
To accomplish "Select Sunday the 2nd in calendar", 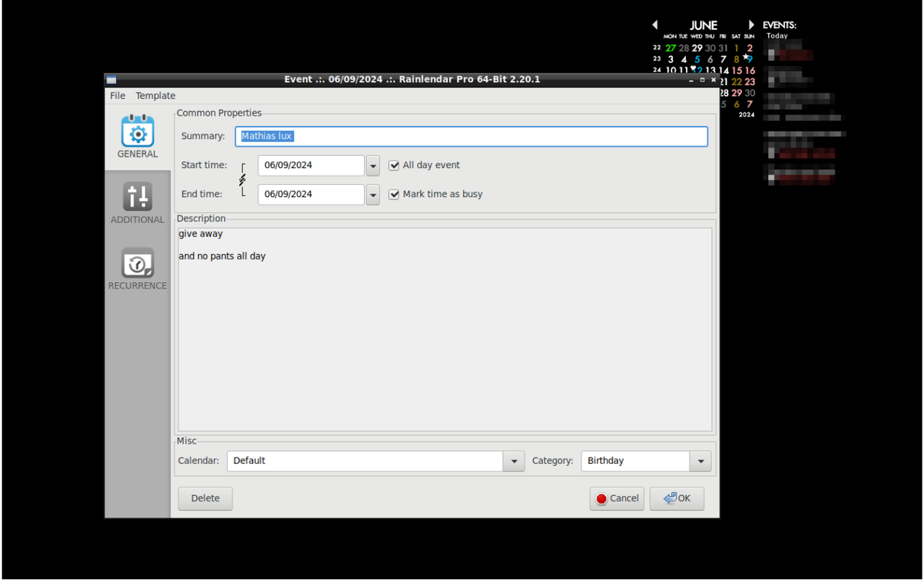I will [x=750, y=49].
